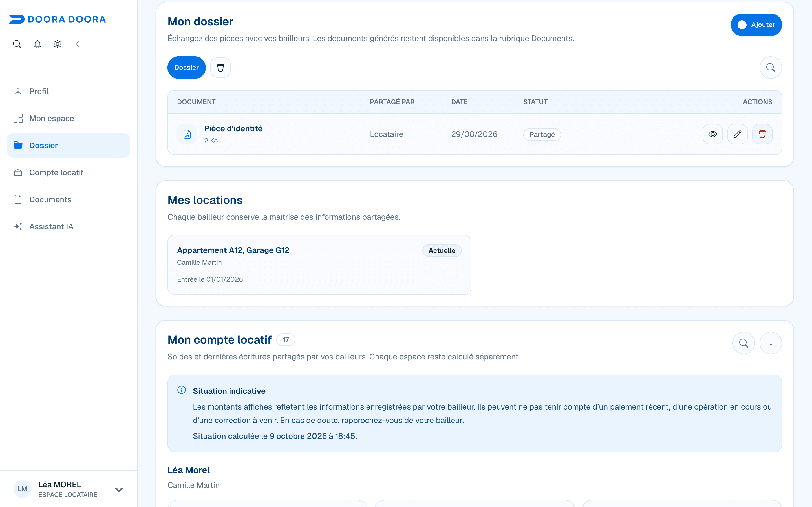The image size is (812, 507).
Task: Toggle light/dark theme sun icon
Action: click(x=58, y=44)
